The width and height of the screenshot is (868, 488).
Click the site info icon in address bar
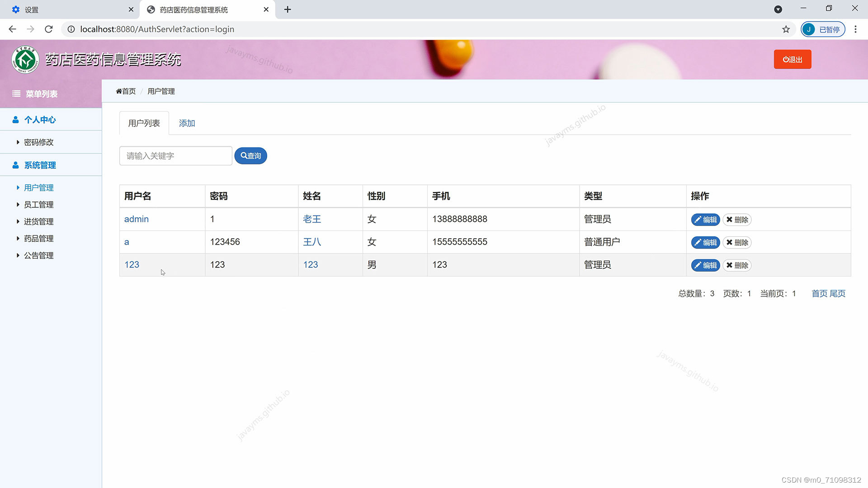[71, 29]
